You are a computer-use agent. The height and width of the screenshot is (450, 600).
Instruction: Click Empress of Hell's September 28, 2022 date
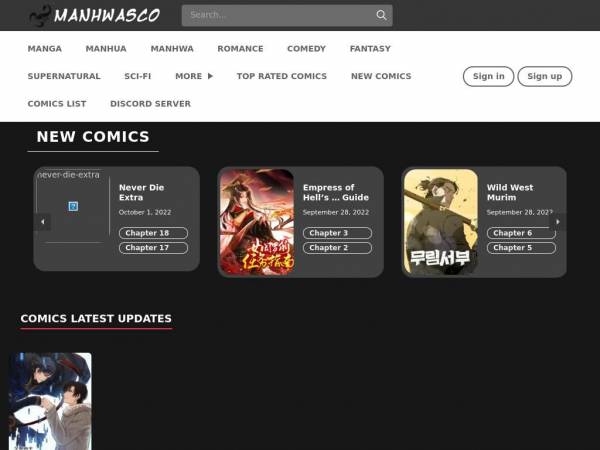[x=336, y=212]
